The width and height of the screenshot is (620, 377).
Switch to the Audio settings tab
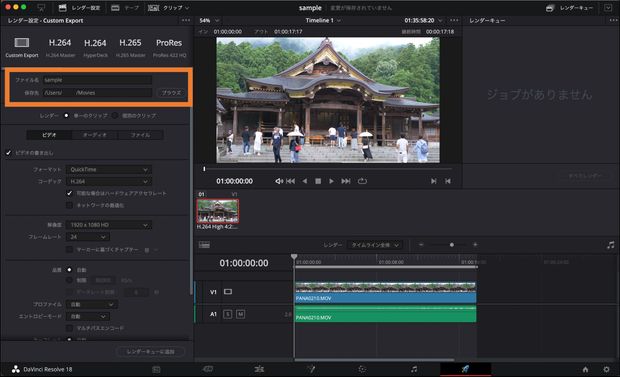pos(95,135)
